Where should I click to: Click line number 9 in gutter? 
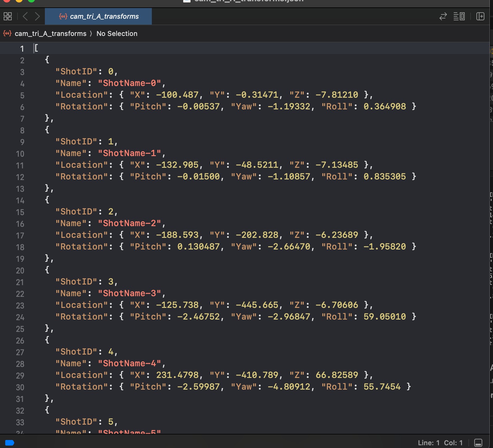tap(22, 142)
